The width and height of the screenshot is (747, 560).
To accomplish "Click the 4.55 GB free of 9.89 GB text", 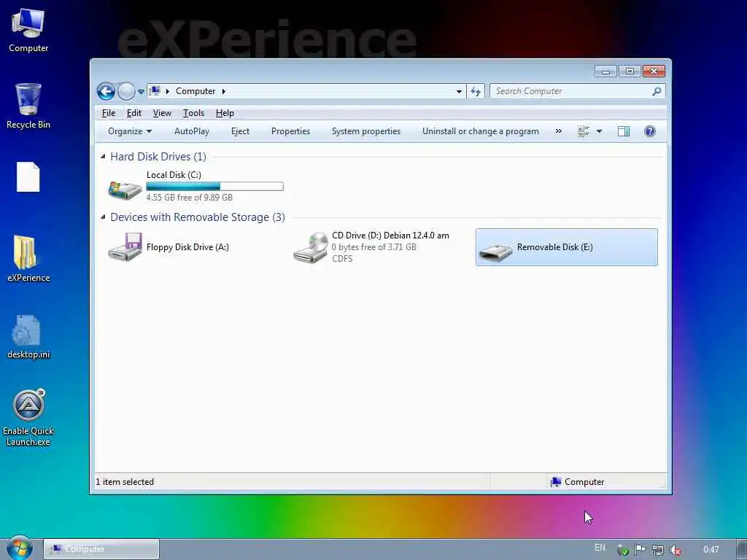I will pos(189,197).
